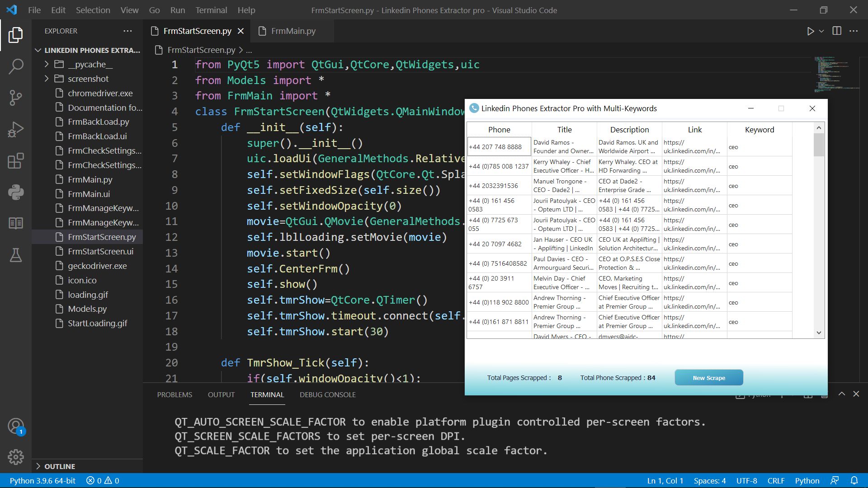Click the Linkedin Extractor app window icon
The height and width of the screenshot is (488, 868).
[474, 108]
